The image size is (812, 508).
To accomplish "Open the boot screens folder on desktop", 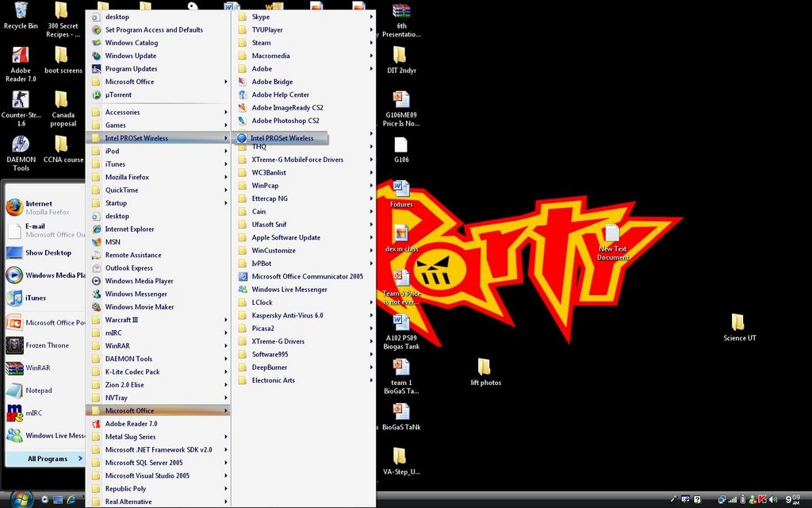I will (63, 60).
